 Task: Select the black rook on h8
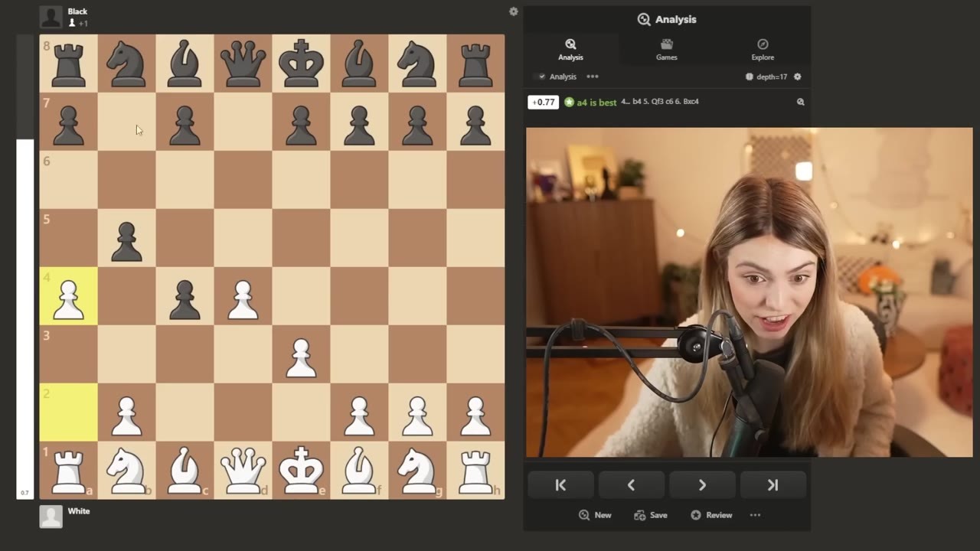click(x=476, y=64)
